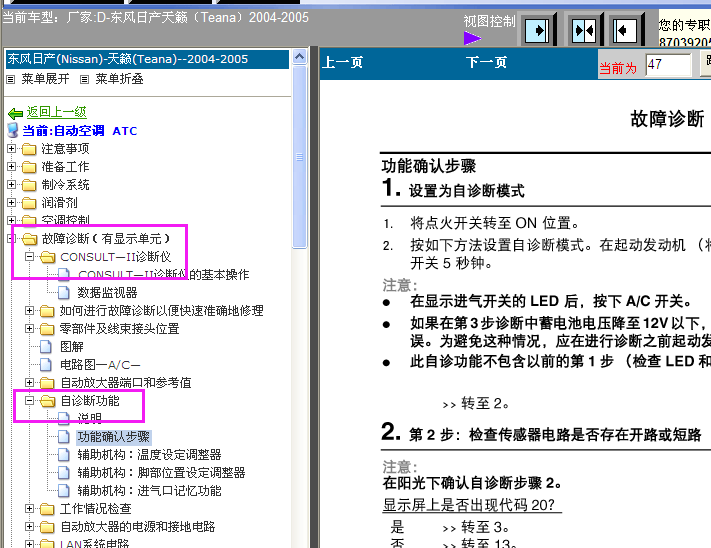Click the split-both-panes view control icon
Image resolution: width=711 pixels, height=548 pixels.
[x=584, y=31]
